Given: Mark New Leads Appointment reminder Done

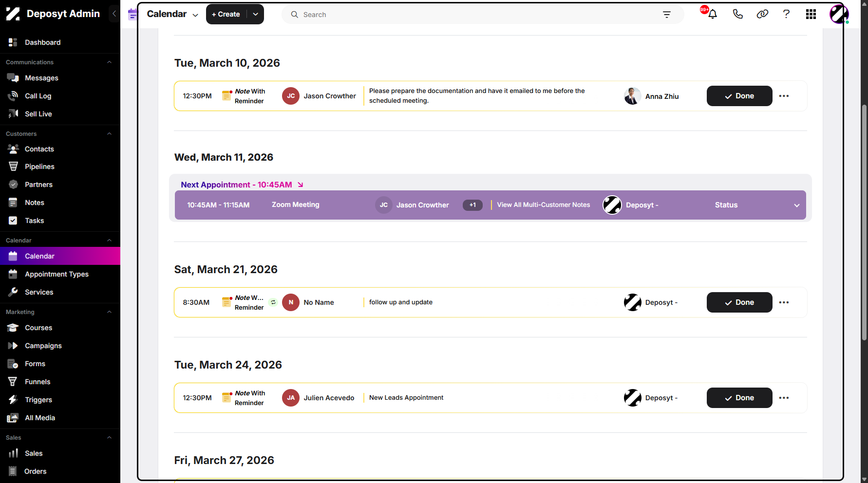Looking at the screenshot, I should [739, 398].
